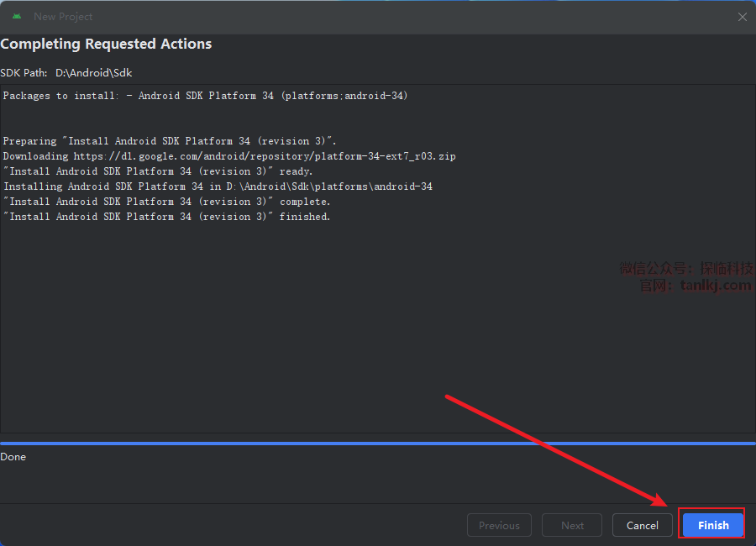Click the Android logo in the title bar
Viewport: 756px width, 546px height.
pos(17,17)
